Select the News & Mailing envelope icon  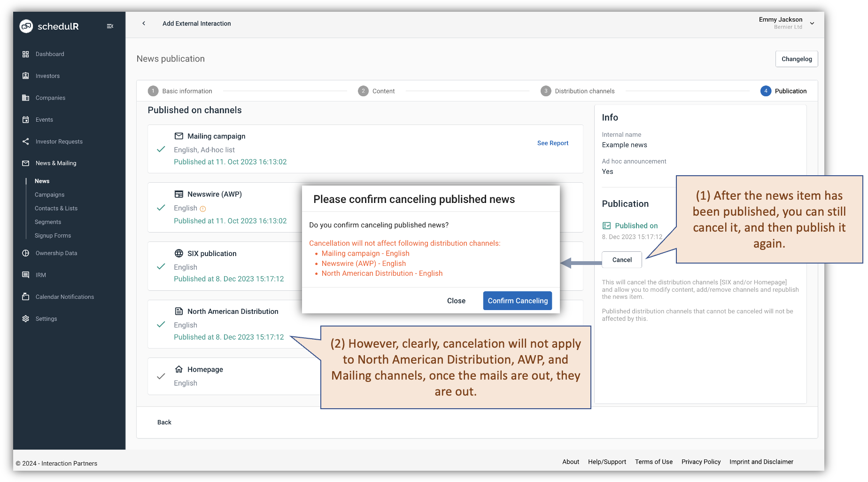pos(26,163)
